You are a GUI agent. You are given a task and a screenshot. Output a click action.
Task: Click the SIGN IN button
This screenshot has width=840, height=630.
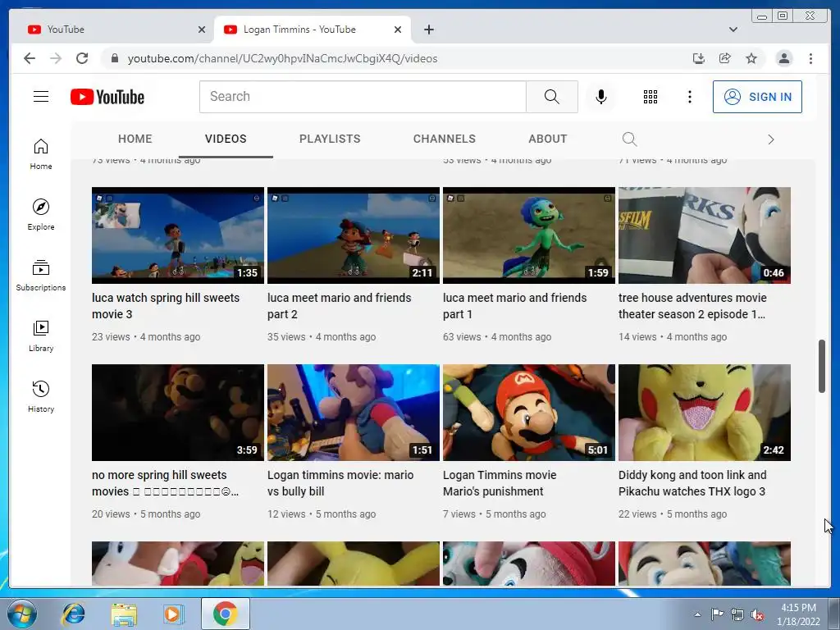tap(757, 97)
